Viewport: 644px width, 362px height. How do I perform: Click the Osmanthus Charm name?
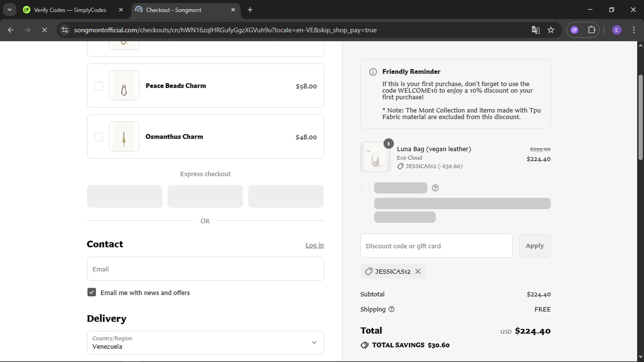174,137
